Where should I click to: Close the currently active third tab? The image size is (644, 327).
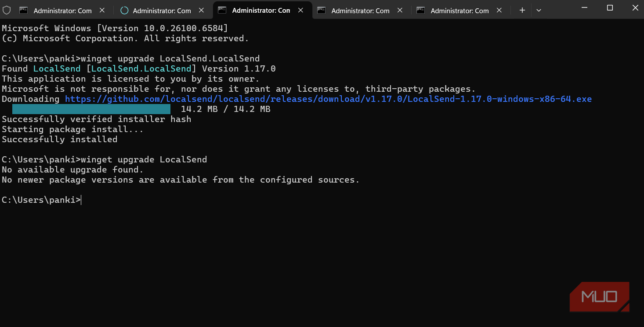pyautogui.click(x=301, y=10)
